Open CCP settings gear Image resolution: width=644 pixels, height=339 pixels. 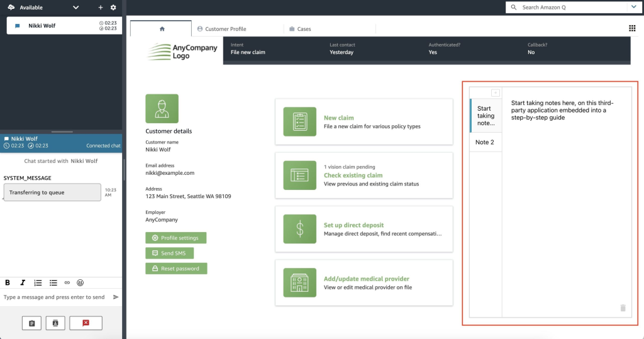[113, 8]
